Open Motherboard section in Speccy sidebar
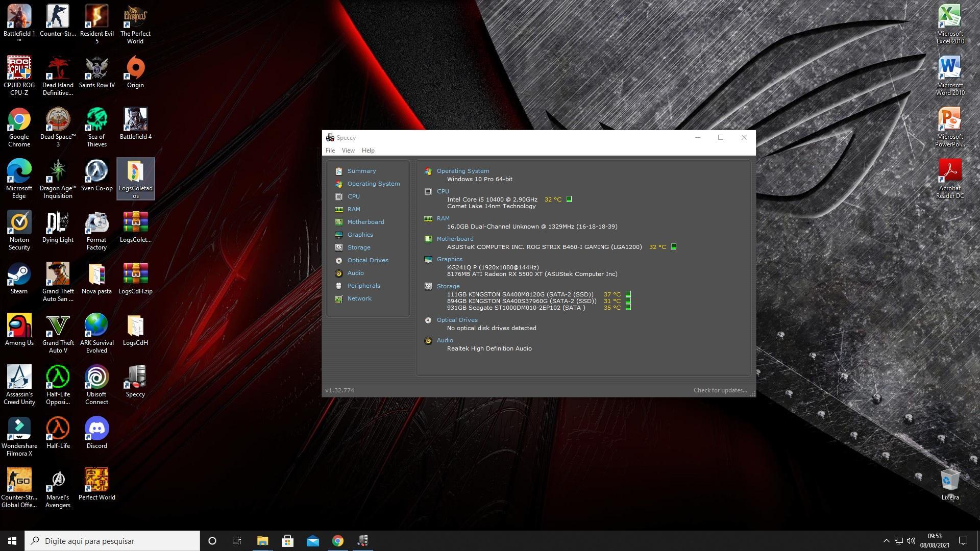Viewport: 980px width, 551px height. tap(365, 222)
